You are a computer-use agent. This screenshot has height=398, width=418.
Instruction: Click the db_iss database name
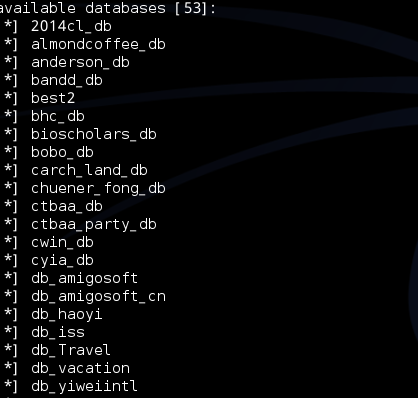(x=58, y=332)
